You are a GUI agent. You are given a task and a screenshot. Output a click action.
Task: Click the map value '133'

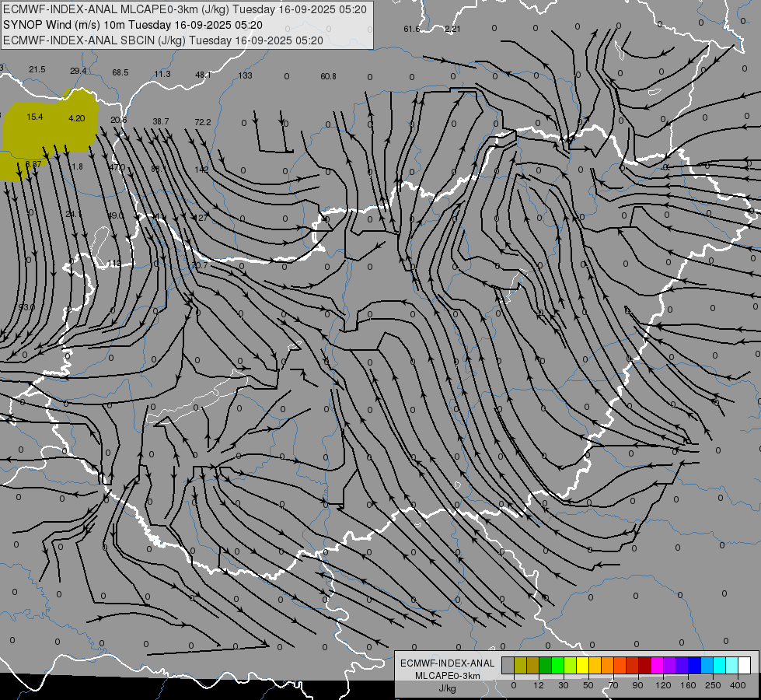245,75
